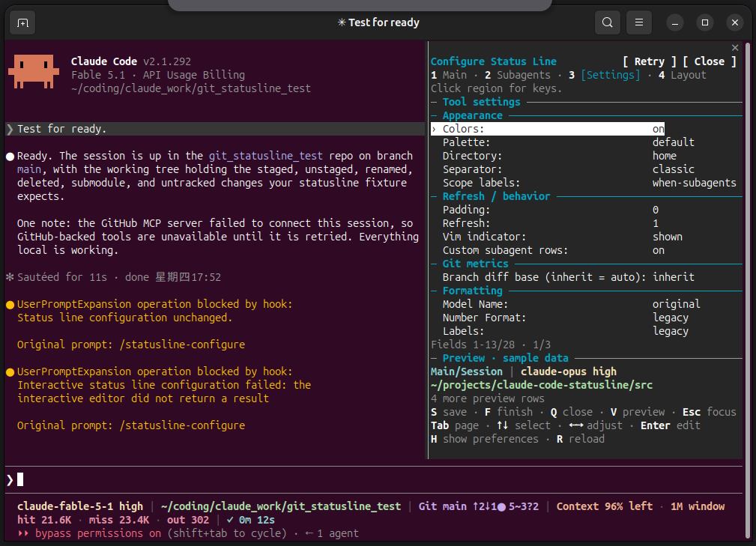Click the left-right arrows adjust hint
The width and height of the screenshot is (756, 546).
pyautogui.click(x=596, y=425)
